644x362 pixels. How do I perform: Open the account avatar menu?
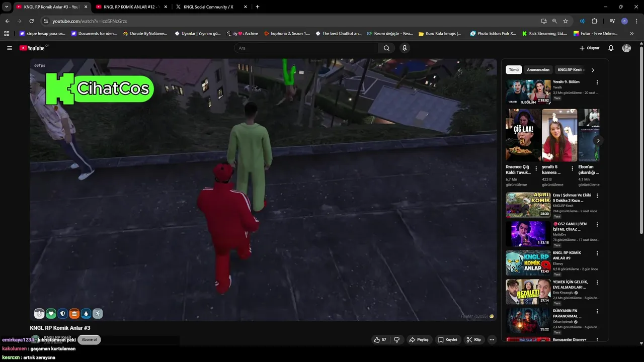pyautogui.click(x=626, y=48)
